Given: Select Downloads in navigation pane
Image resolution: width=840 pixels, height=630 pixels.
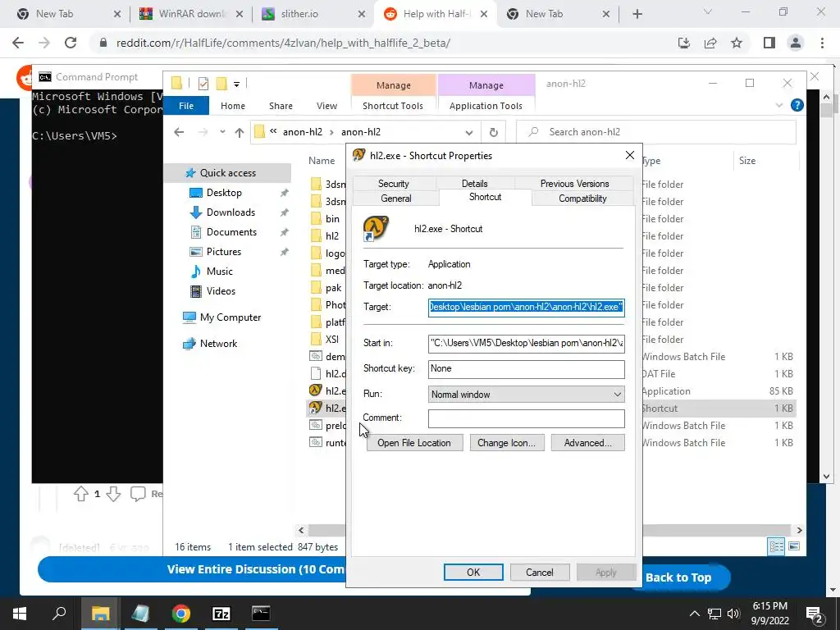Looking at the screenshot, I should coord(231,212).
